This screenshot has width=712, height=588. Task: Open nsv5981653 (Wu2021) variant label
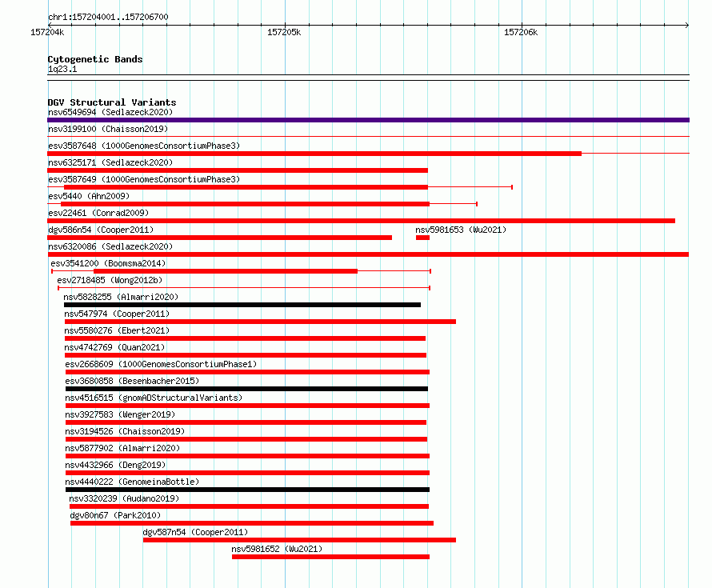pyautogui.click(x=461, y=230)
